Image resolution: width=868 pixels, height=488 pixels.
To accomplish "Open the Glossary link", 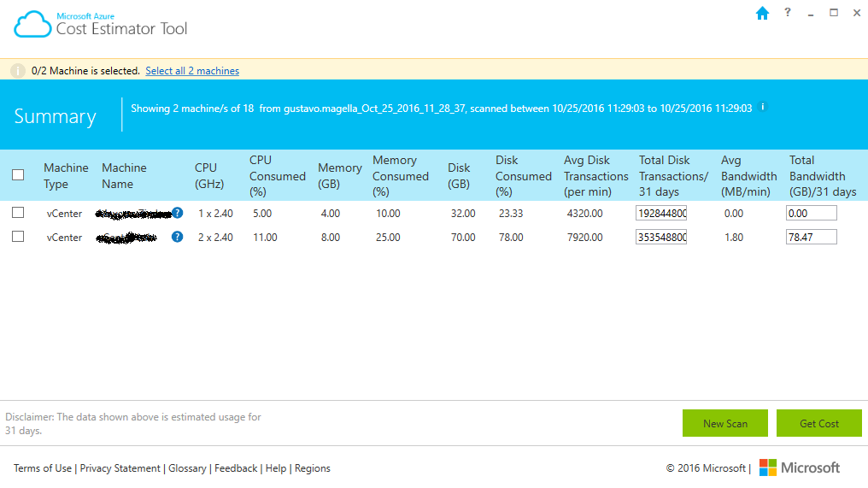I will click(x=187, y=468).
